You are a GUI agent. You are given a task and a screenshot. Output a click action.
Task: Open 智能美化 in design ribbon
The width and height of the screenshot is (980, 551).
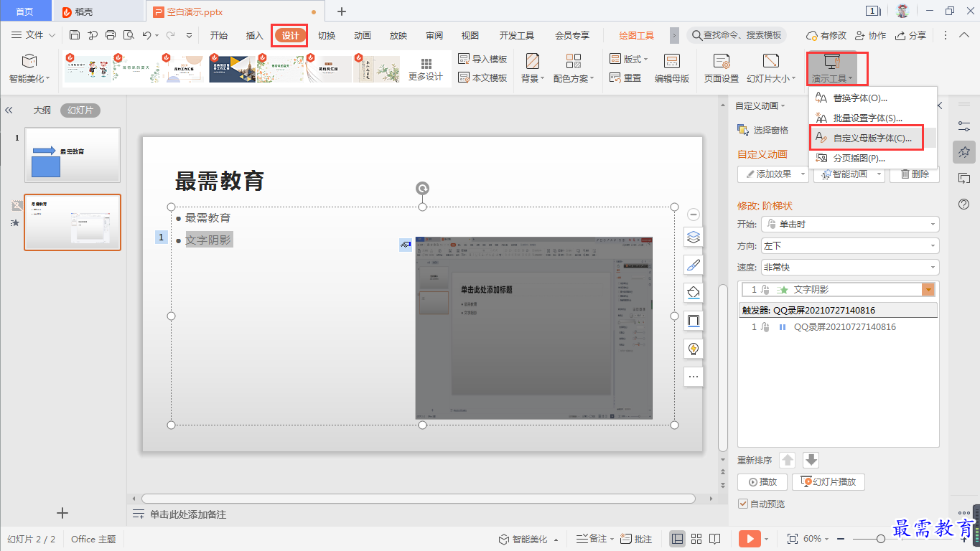[29, 69]
